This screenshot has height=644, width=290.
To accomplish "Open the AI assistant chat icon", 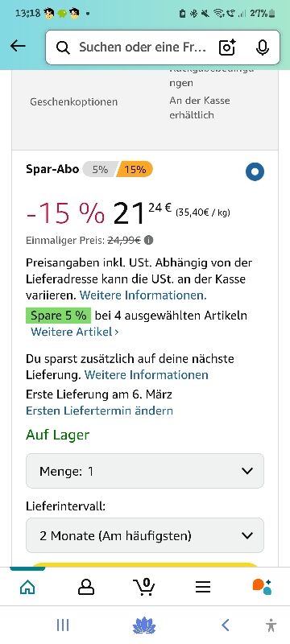I will coord(262,587).
